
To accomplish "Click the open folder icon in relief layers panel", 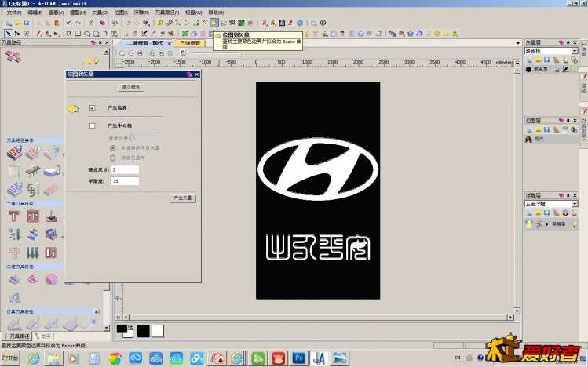I will pos(538,213).
